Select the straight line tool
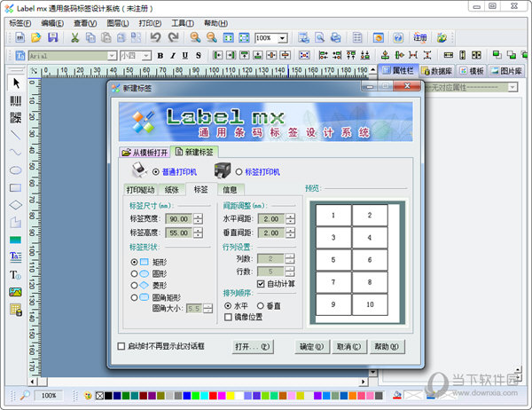 pyautogui.click(x=16, y=135)
